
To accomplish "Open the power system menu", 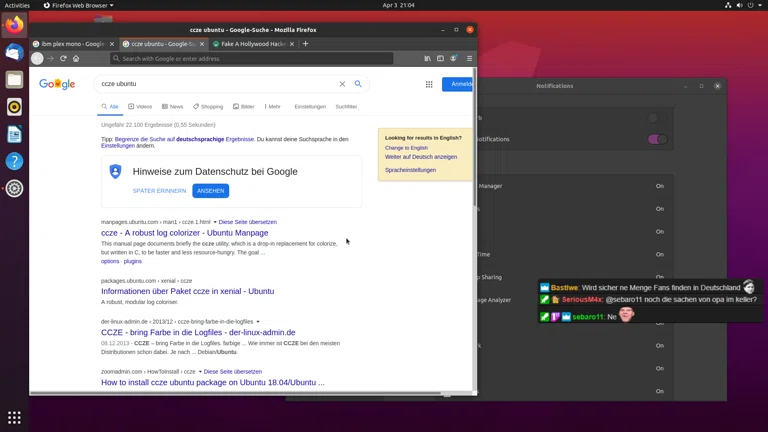I will [754, 5].
